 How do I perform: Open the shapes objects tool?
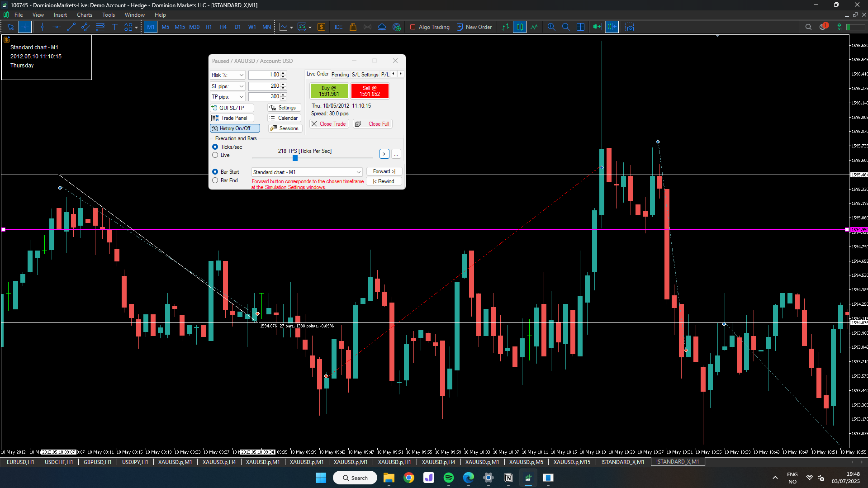pyautogui.click(x=128, y=27)
